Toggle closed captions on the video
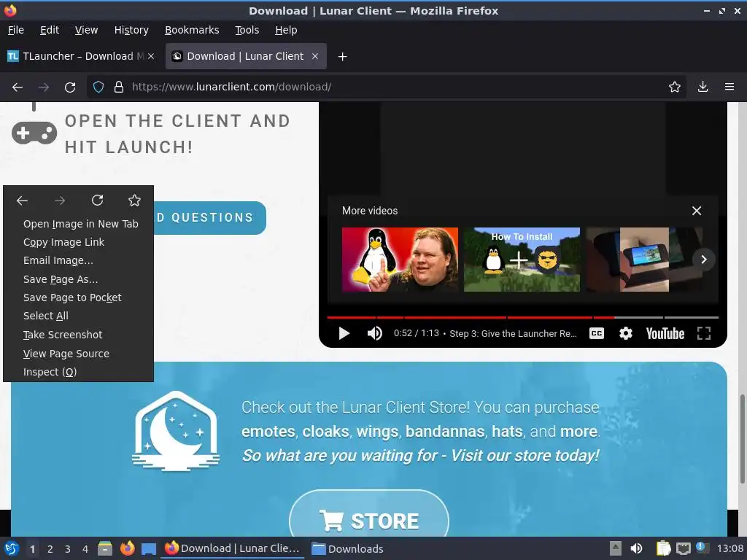Image resolution: width=747 pixels, height=560 pixels. click(597, 333)
